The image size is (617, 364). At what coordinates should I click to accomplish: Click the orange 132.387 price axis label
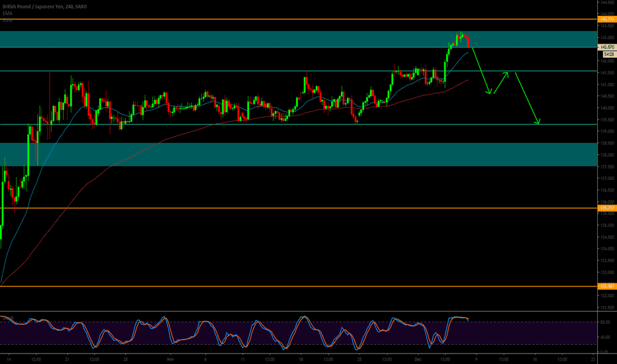click(x=606, y=286)
